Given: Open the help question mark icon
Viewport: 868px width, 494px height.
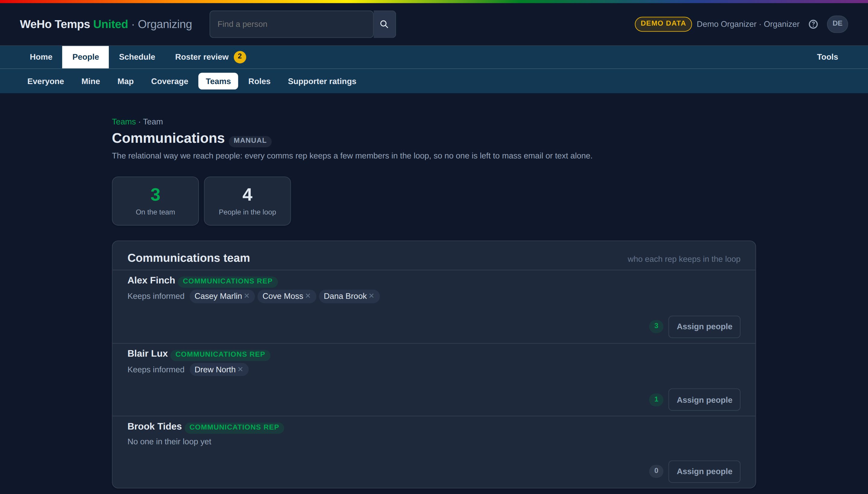Looking at the screenshot, I should pyautogui.click(x=813, y=24).
